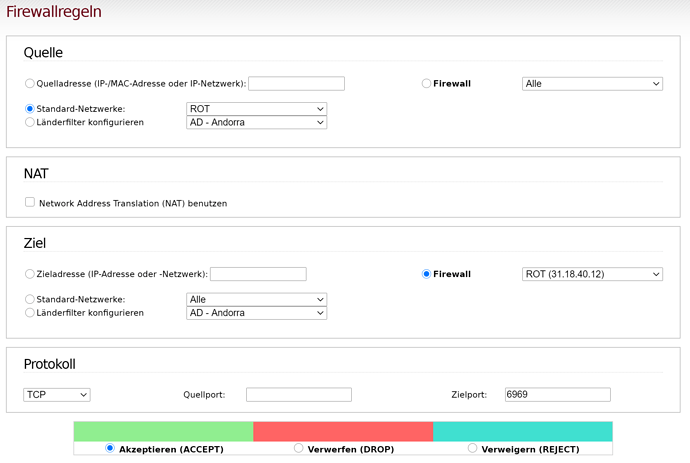Click the red DROP color bar
Screen dimensions: 690x463
tap(343, 431)
